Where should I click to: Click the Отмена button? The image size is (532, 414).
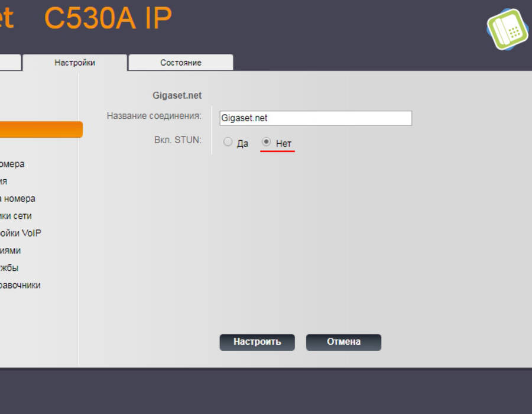click(x=343, y=342)
